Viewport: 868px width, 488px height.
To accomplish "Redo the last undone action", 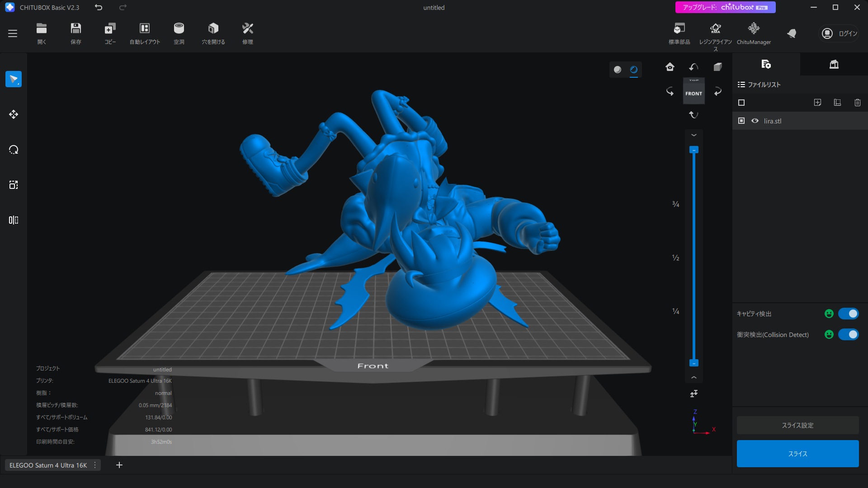I will pos(123,7).
